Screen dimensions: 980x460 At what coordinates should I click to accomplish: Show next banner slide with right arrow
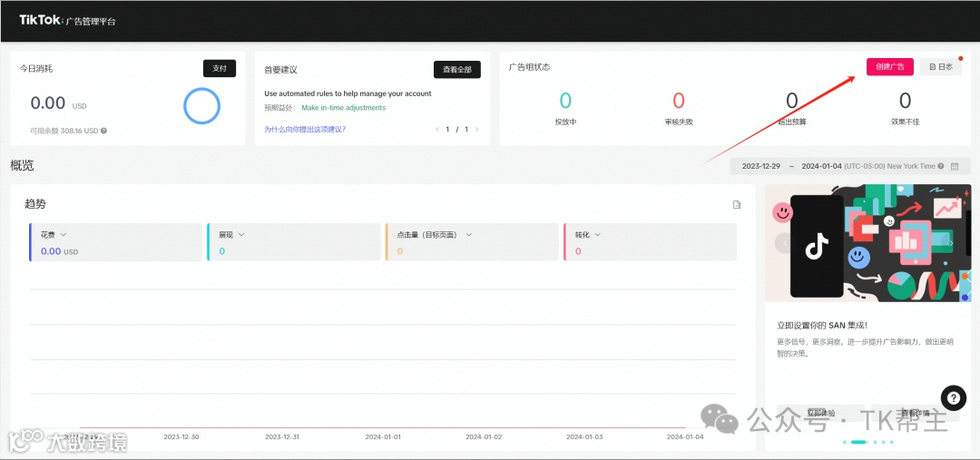pos(951,243)
